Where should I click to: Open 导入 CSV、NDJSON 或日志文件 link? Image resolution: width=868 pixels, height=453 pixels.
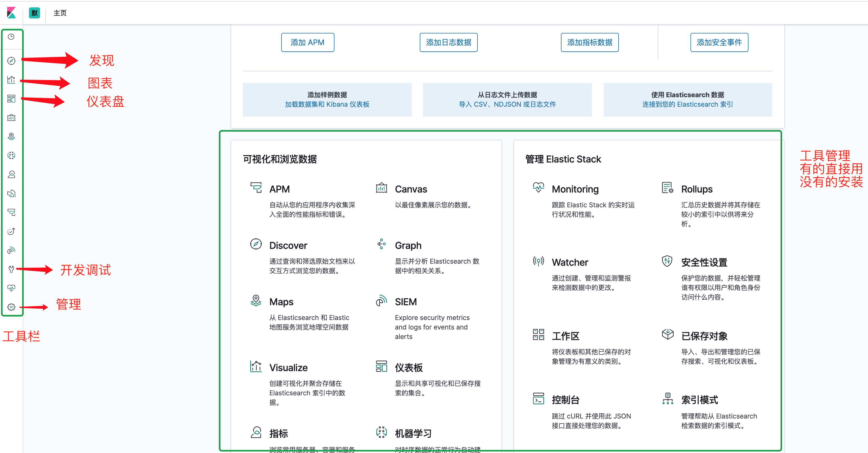pos(507,105)
